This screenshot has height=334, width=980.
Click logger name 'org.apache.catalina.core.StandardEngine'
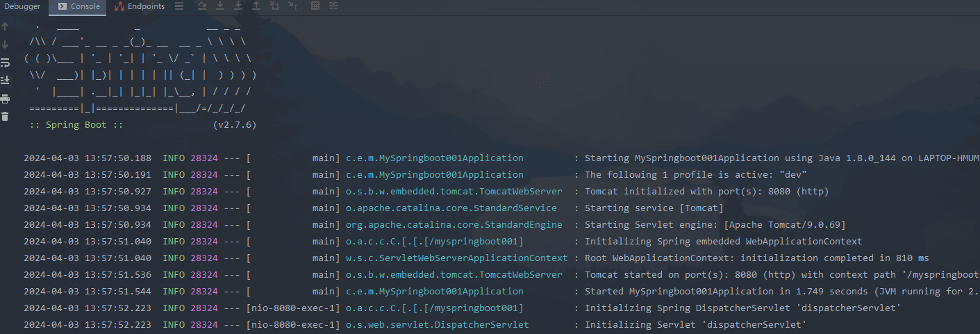(454, 225)
